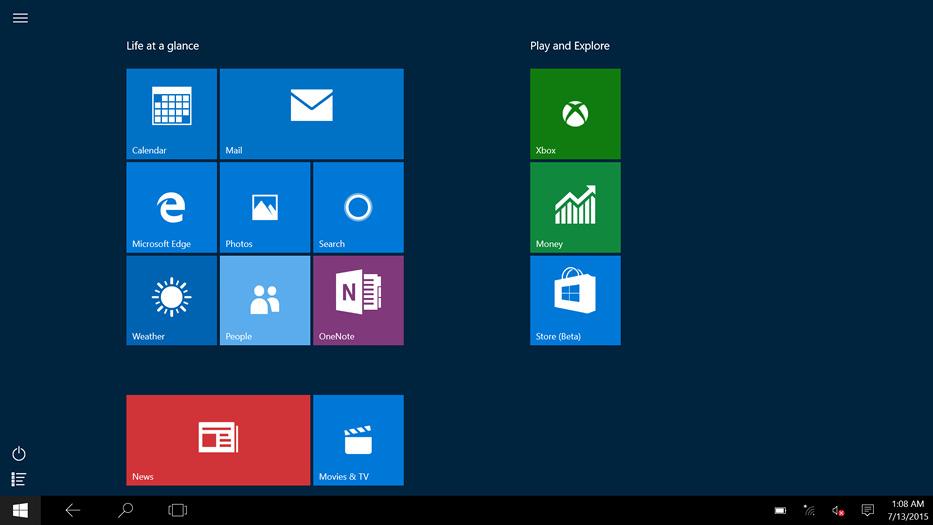The image size is (933, 525).
Task: Launch the Xbox tile
Action: 575,114
